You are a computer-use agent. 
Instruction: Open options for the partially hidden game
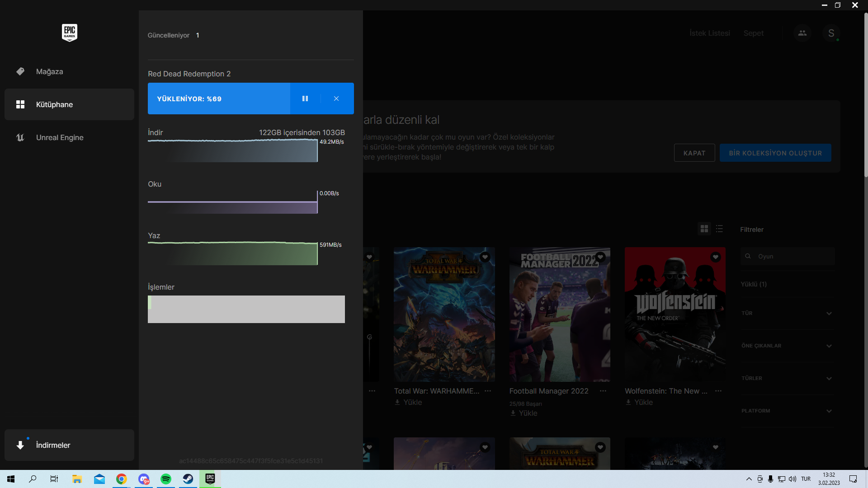click(372, 391)
